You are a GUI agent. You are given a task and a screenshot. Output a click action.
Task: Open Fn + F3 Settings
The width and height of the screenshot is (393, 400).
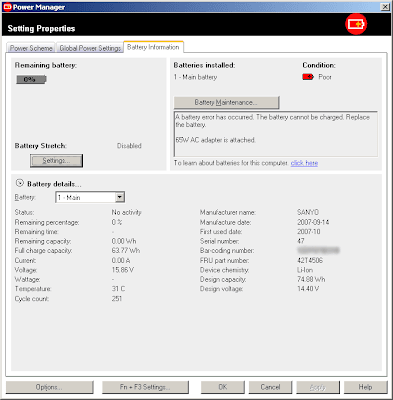(x=145, y=387)
